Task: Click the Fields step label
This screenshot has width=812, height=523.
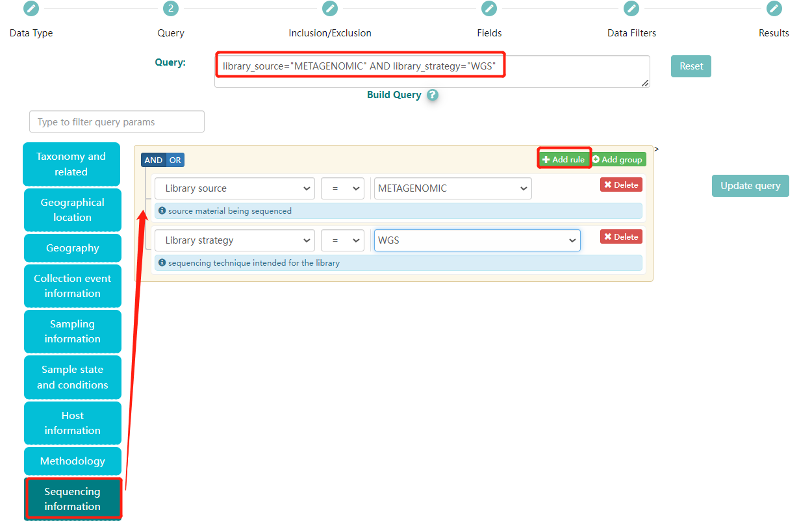Action: (489, 33)
